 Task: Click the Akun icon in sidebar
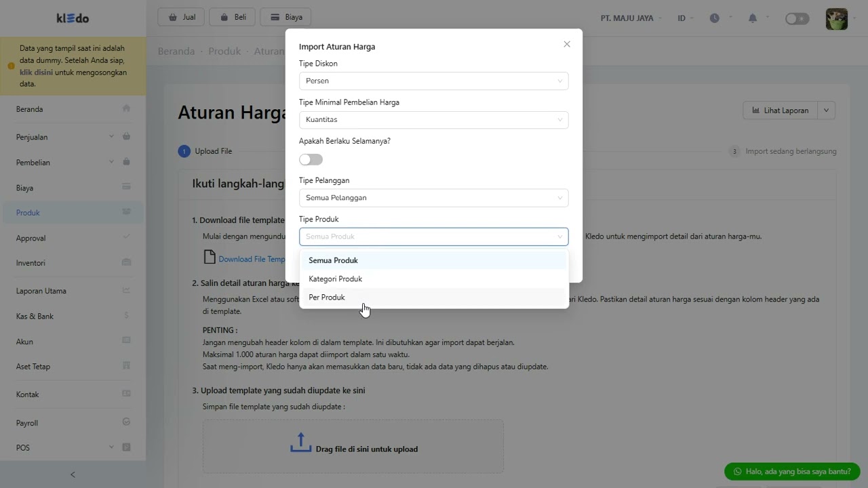coord(126,340)
